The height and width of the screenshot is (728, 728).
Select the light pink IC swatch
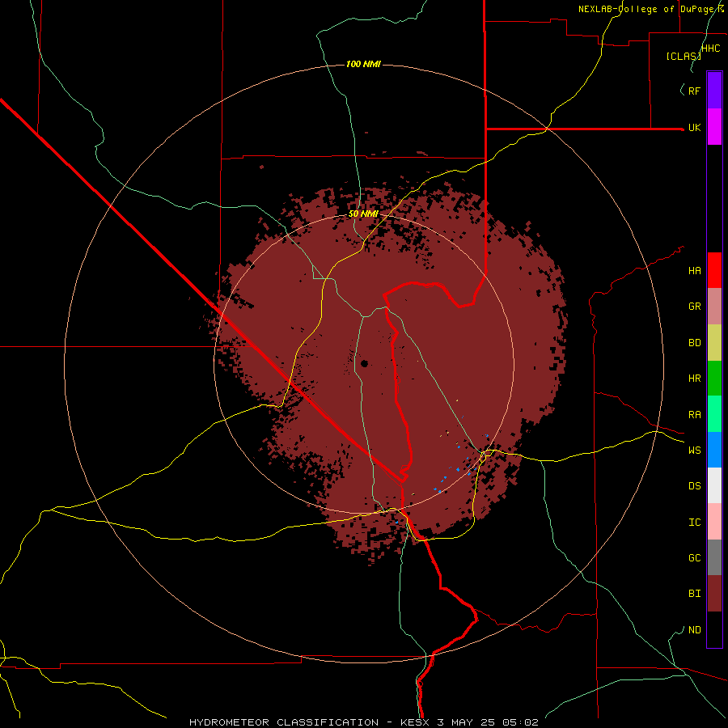click(x=714, y=522)
